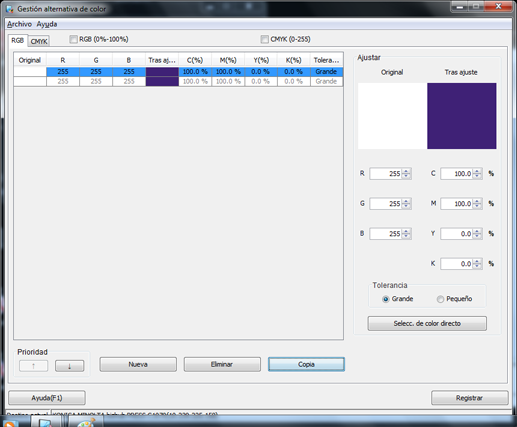Screen dimensions: 517x427
Task: Decrease the G value with spinner down arrow
Action: point(406,206)
